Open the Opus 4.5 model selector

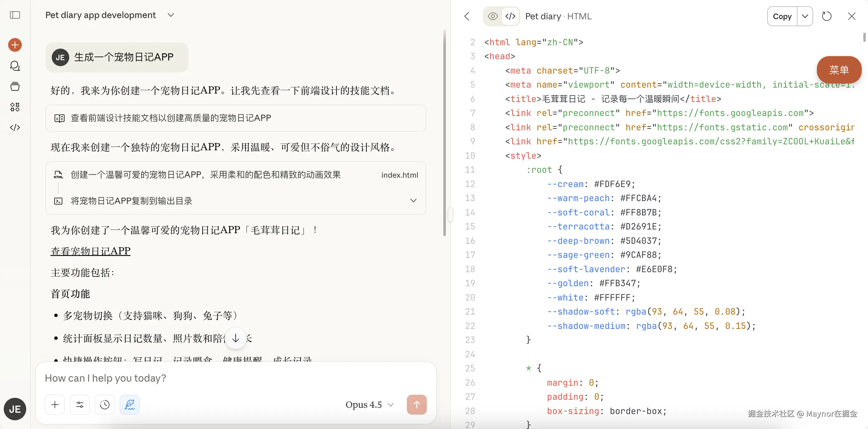tap(369, 404)
